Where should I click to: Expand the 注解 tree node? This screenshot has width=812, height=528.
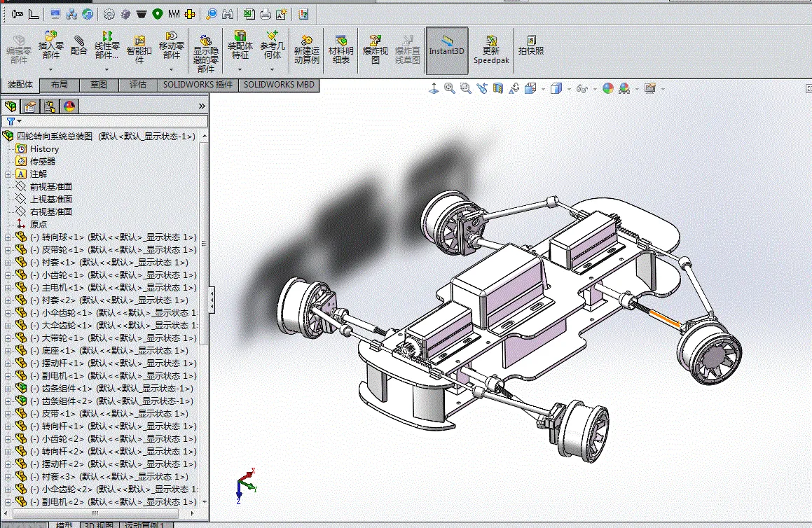pyautogui.click(x=8, y=174)
